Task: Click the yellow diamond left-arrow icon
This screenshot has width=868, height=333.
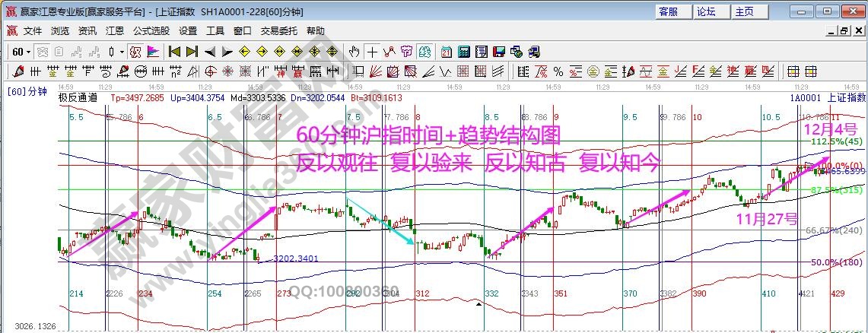Action: 245,52
